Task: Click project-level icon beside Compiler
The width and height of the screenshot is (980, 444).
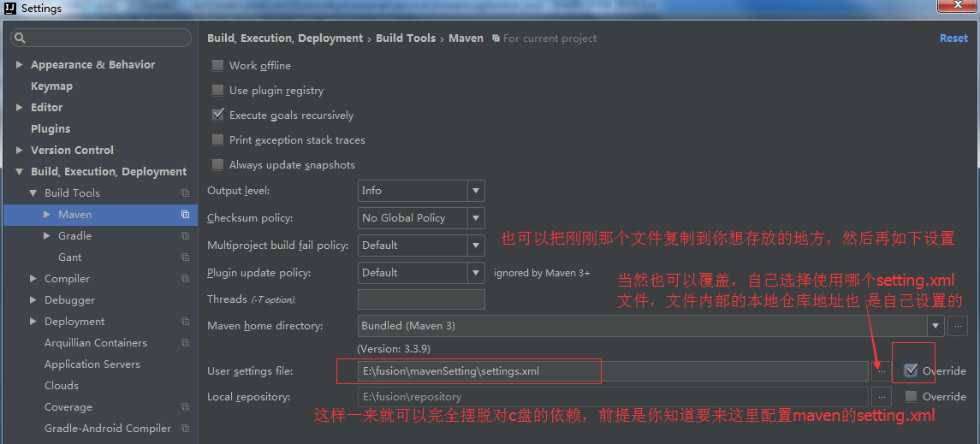Action: (x=185, y=279)
